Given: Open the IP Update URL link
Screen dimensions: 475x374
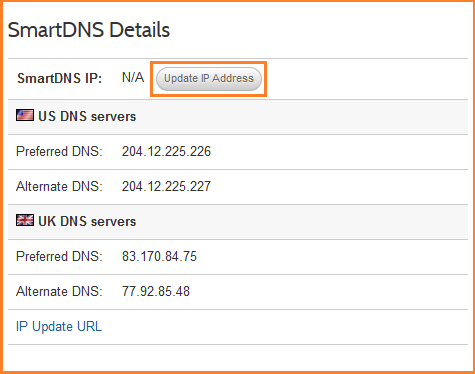Looking at the screenshot, I should pyautogui.click(x=59, y=327).
